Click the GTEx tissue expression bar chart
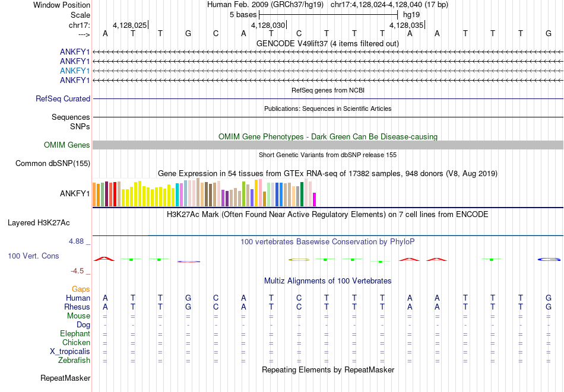The height and width of the screenshot is (392, 564). point(204,193)
